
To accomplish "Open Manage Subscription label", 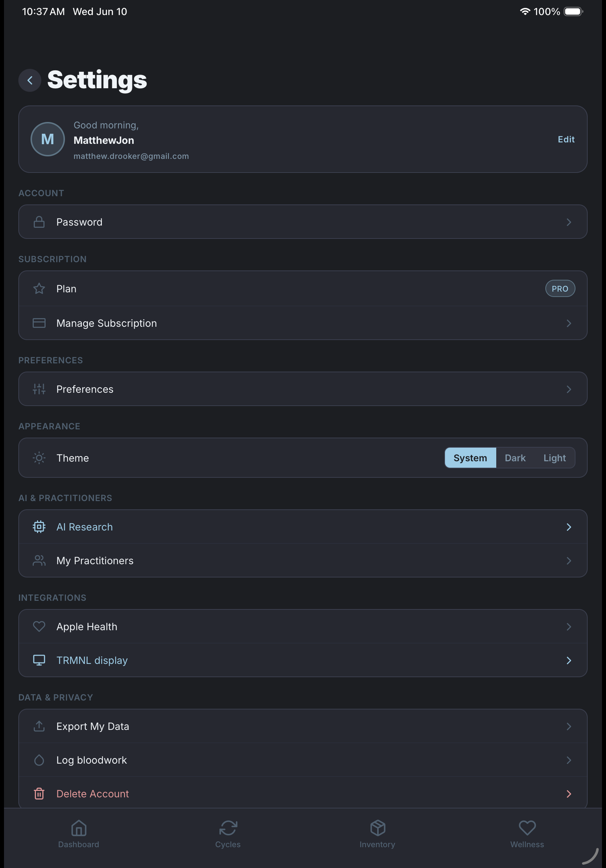I will pyautogui.click(x=106, y=323).
